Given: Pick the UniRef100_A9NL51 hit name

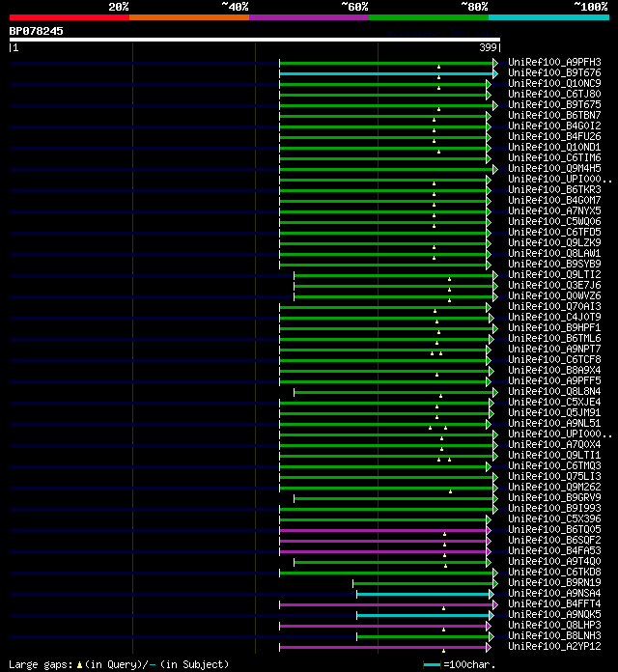Looking at the screenshot, I should tap(554, 423).
